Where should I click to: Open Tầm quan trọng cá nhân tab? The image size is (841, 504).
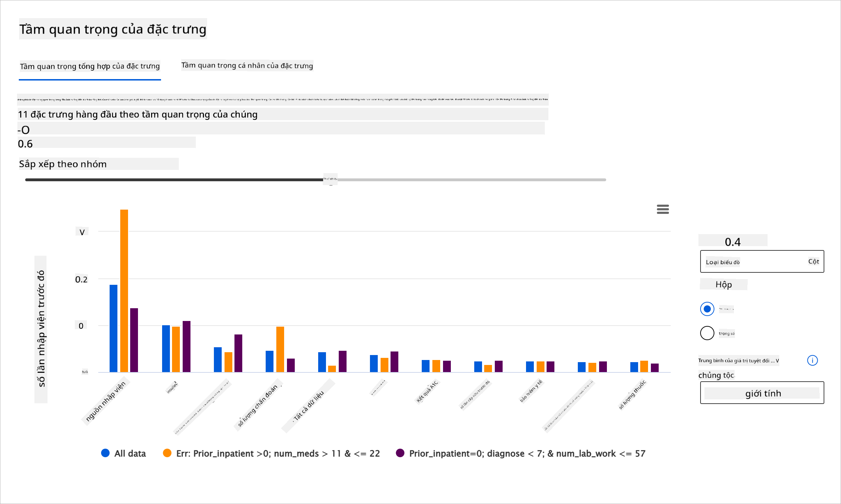[x=247, y=66]
